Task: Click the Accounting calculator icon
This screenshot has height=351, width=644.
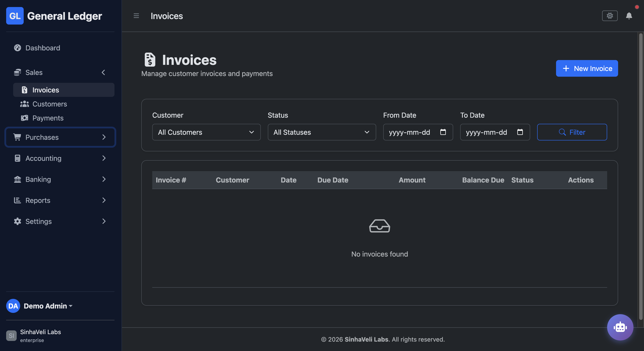Action: point(18,158)
